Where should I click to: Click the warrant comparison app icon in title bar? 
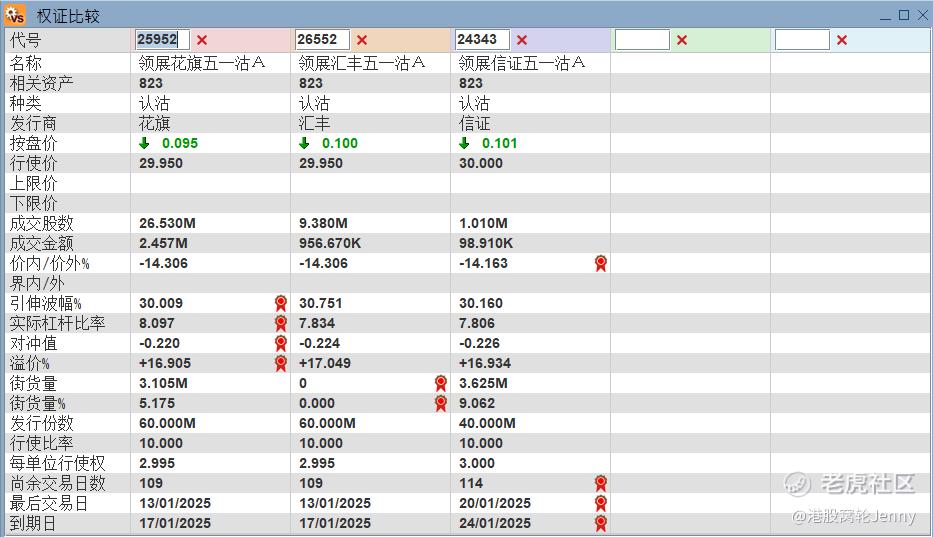coord(15,14)
